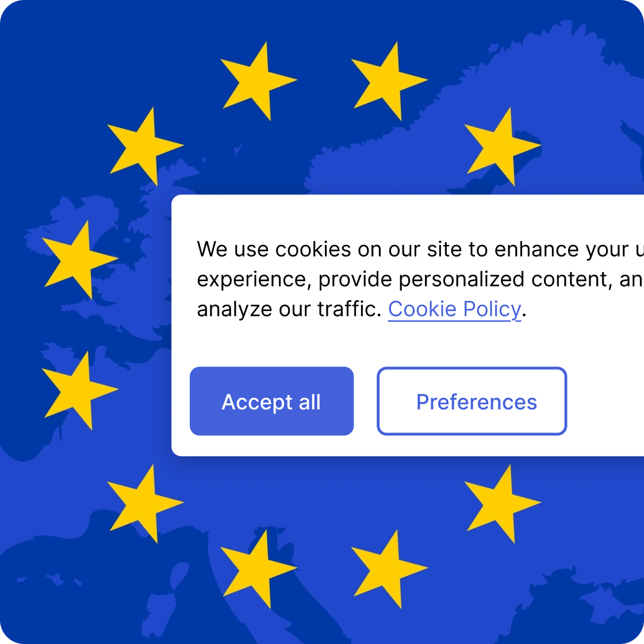This screenshot has height=644, width=644.
Task: Select the star overlapping Scandinavia above the banner
Action: 500,147
